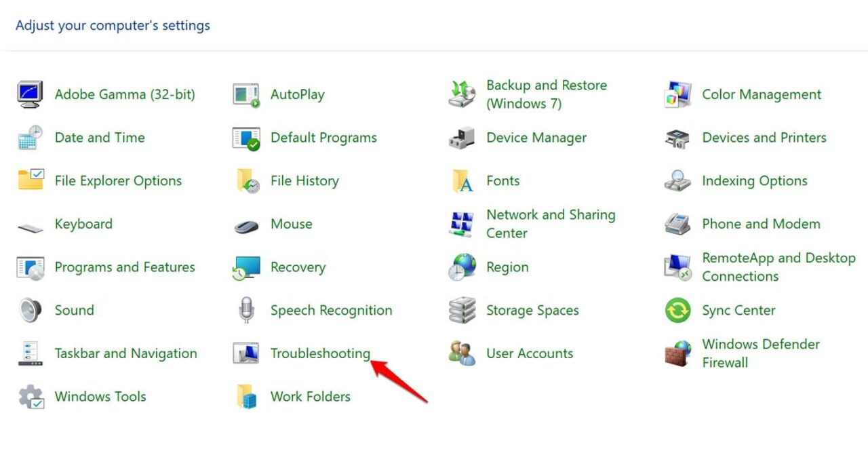Open Devices and Printers link

point(764,138)
